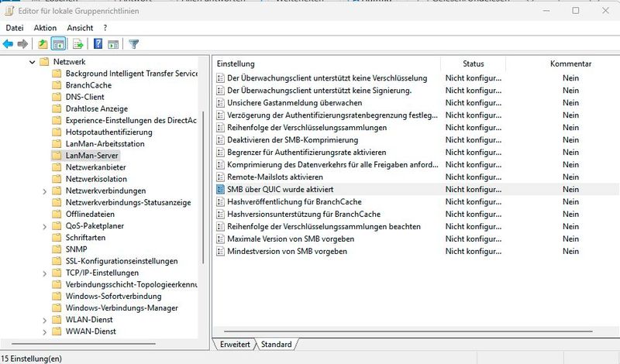This screenshot has width=620, height=364.
Task: Move up one level folder icon
Action: [x=43, y=44]
